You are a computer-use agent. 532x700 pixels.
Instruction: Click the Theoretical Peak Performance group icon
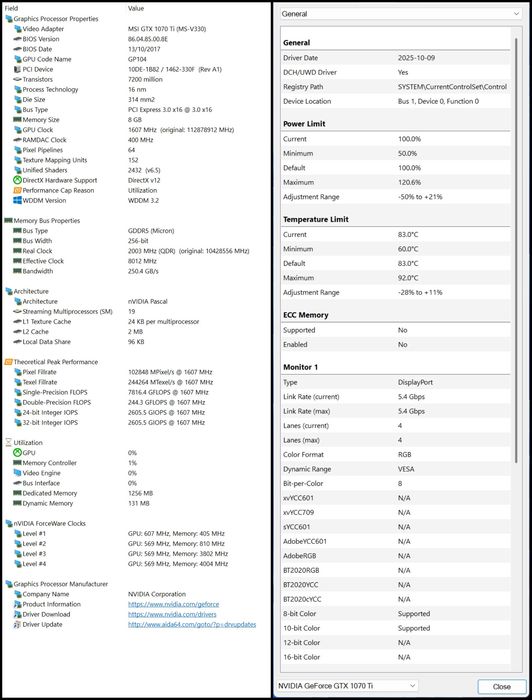coord(8,362)
